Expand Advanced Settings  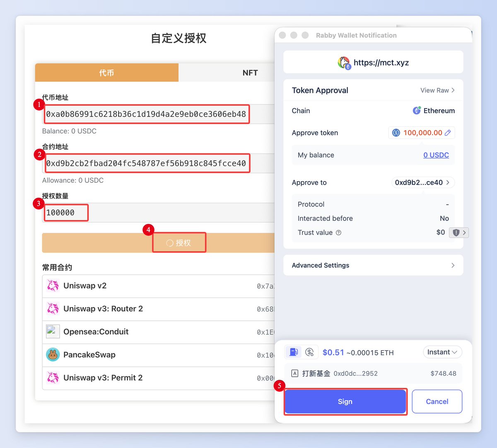[373, 265]
